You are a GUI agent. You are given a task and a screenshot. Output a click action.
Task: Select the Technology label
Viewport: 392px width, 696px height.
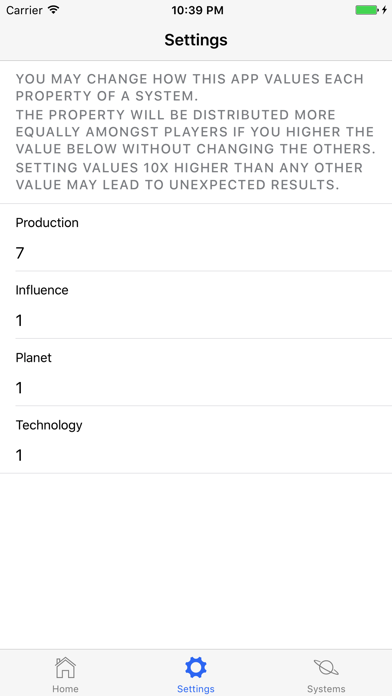pos(49,425)
